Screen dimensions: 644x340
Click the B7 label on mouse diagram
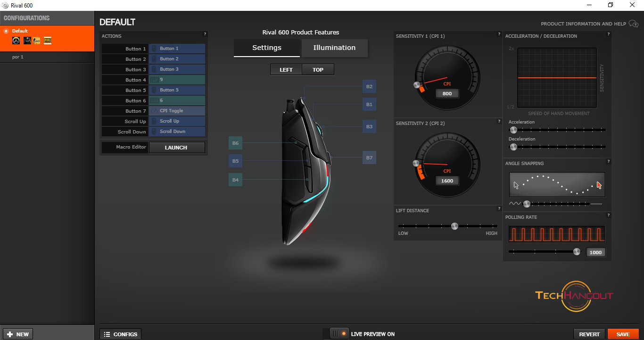tap(369, 158)
